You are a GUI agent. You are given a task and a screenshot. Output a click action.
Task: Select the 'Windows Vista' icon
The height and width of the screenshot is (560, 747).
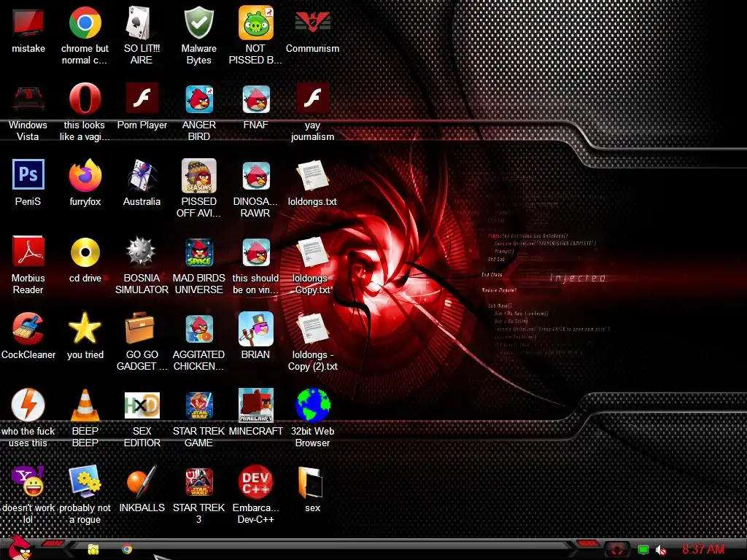[x=28, y=99]
